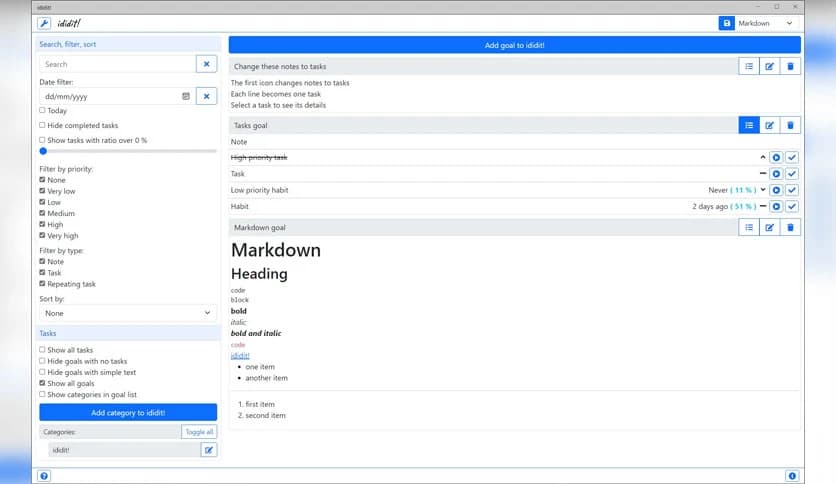
Task: Edit the Tasks goal
Action: pos(769,125)
